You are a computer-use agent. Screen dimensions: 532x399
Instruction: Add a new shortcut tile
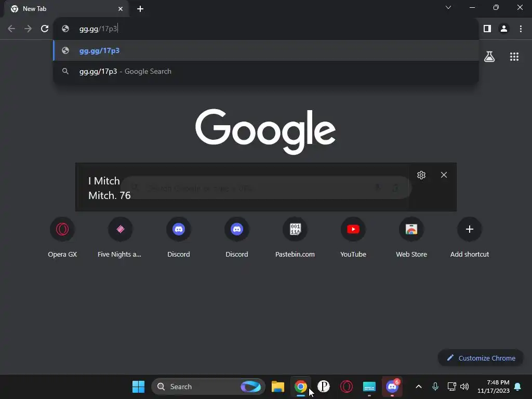[470, 237]
